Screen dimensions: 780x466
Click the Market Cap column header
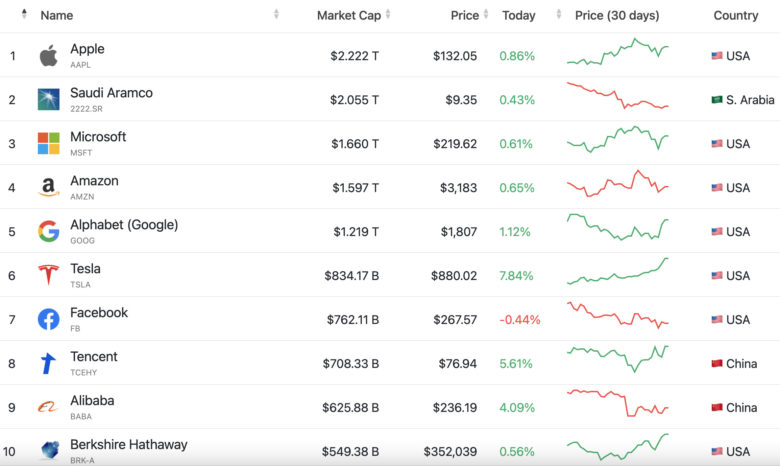pyautogui.click(x=349, y=15)
